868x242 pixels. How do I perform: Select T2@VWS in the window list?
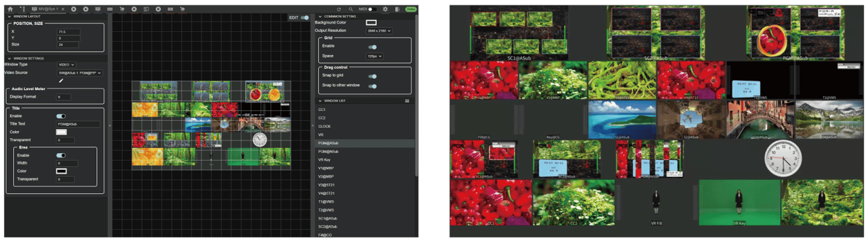point(364,210)
